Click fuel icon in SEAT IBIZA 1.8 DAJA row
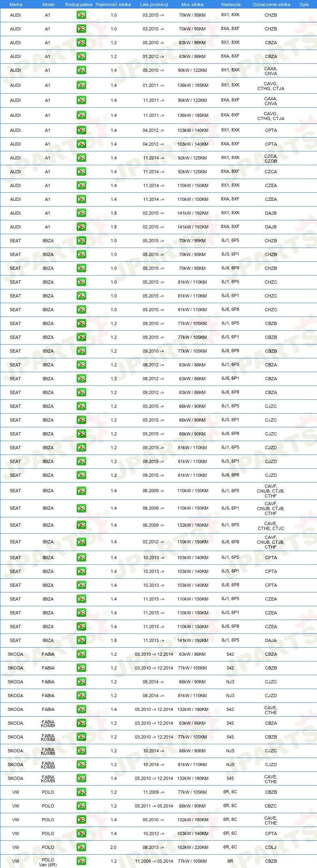Image resolution: width=317 pixels, height=868 pixels. point(81,640)
